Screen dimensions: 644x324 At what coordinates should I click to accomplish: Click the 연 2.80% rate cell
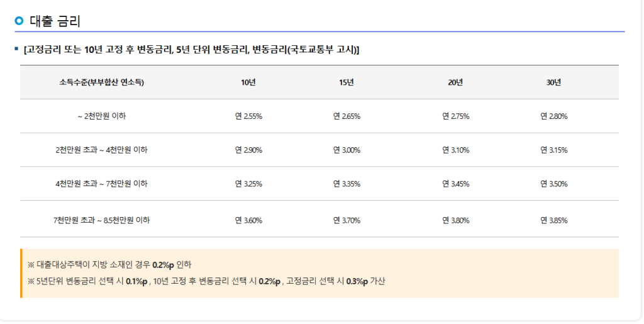coord(553,116)
